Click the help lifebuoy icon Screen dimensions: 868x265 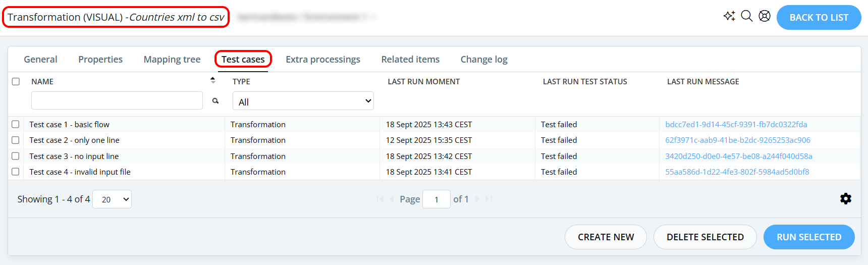[x=765, y=16]
